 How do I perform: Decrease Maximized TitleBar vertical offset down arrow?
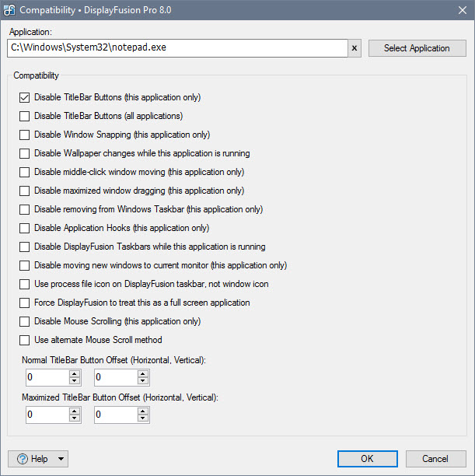[x=142, y=418]
